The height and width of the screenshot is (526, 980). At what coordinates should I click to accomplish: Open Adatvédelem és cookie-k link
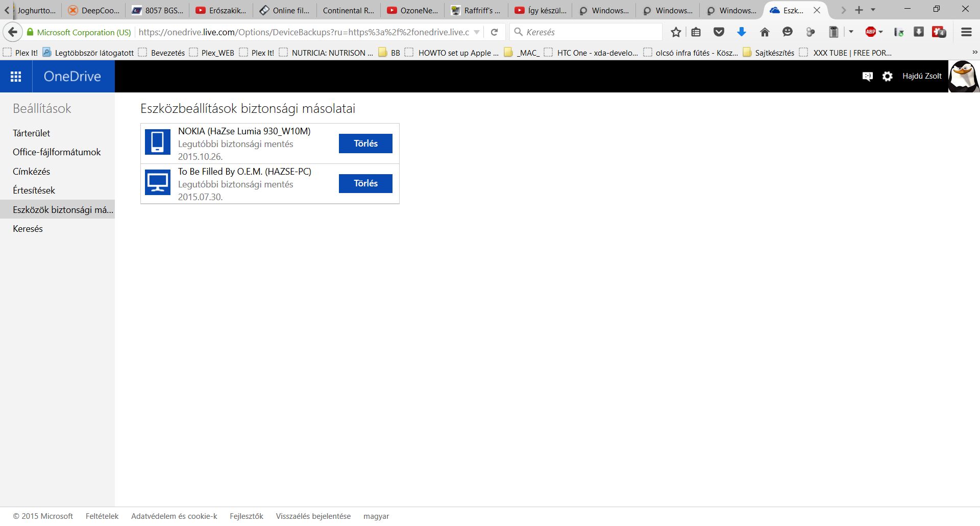click(x=174, y=516)
